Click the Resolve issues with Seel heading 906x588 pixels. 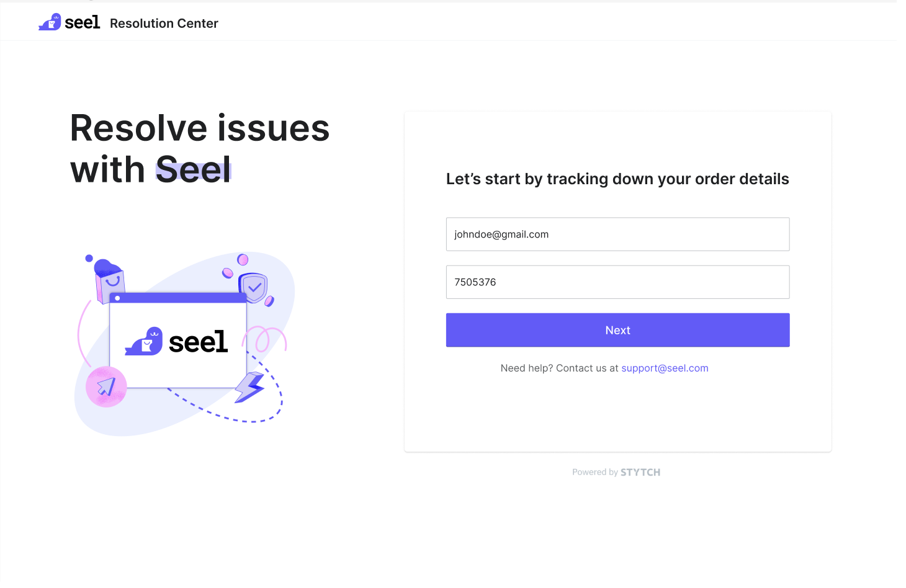click(200, 148)
